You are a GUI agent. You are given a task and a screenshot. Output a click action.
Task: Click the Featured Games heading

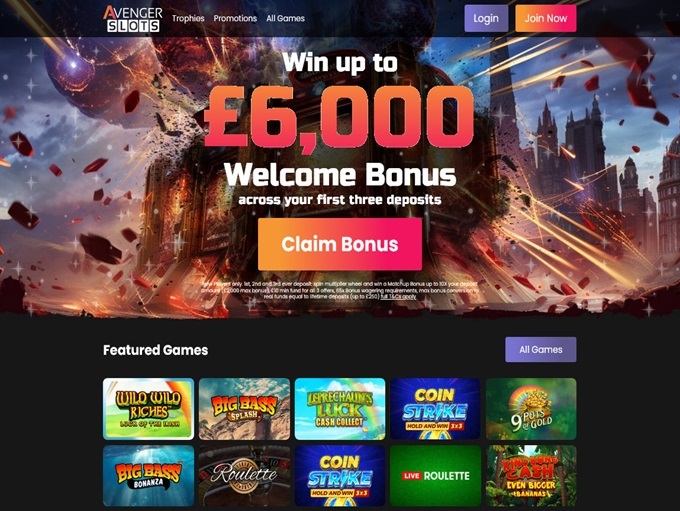coord(155,350)
